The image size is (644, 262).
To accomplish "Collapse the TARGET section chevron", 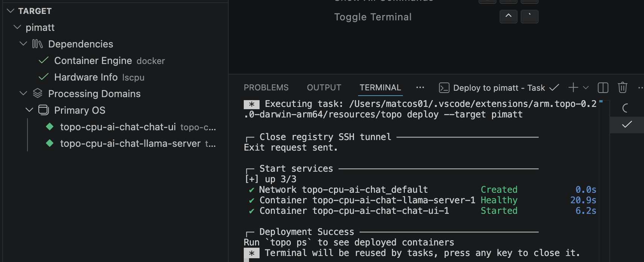I will [11, 11].
